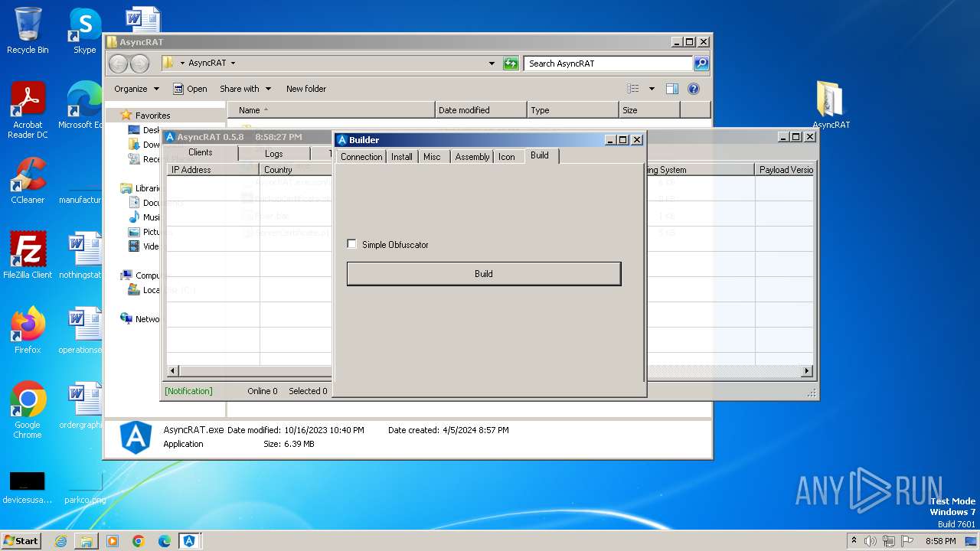This screenshot has height=551, width=980.
Task: Select the Firefox desktop icon
Action: (28, 331)
